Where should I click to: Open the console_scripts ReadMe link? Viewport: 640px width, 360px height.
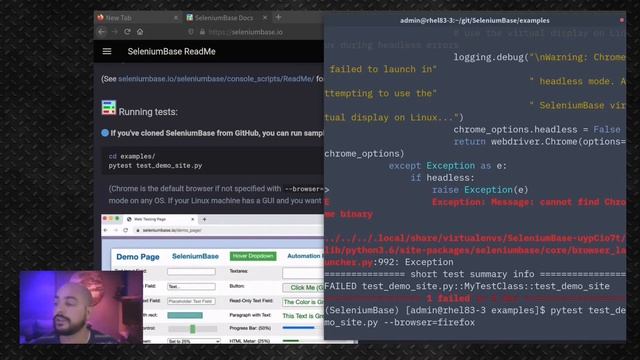[216, 79]
